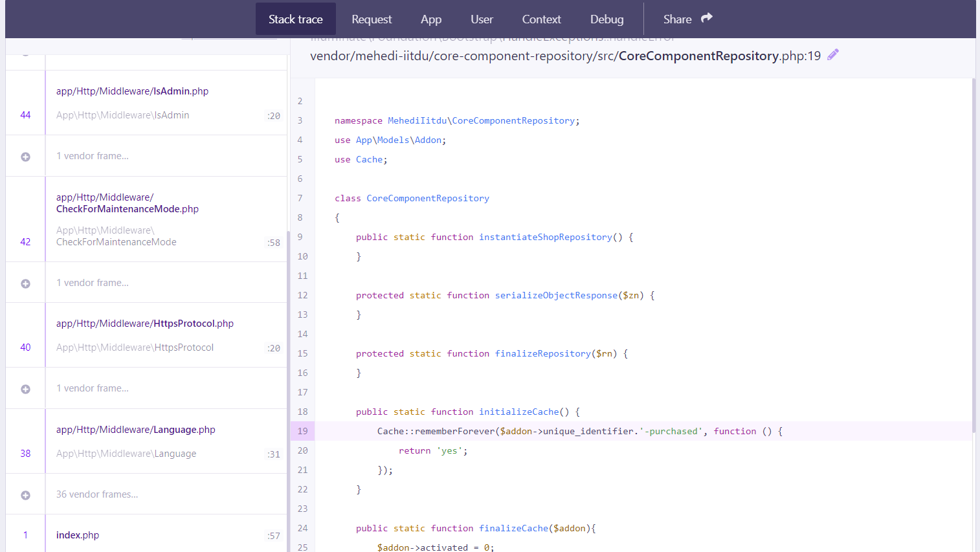Screen dimensions: 980x552
Task: Click App\Http\Middleware\IsAdmin class name
Action: (122, 115)
